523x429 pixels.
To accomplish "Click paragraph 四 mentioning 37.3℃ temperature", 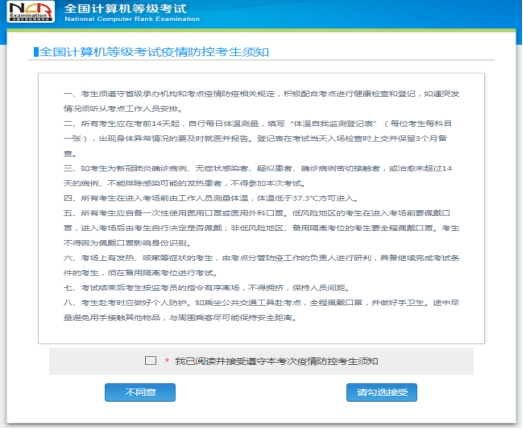I will point(211,198).
